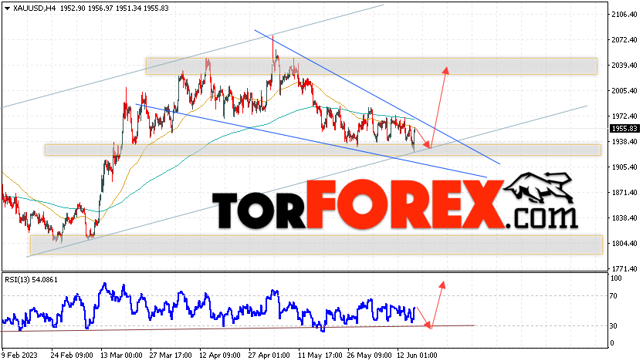643x364 pixels.
Task: Select the XAUUSD,H4 symbol label
Action: 34,8
